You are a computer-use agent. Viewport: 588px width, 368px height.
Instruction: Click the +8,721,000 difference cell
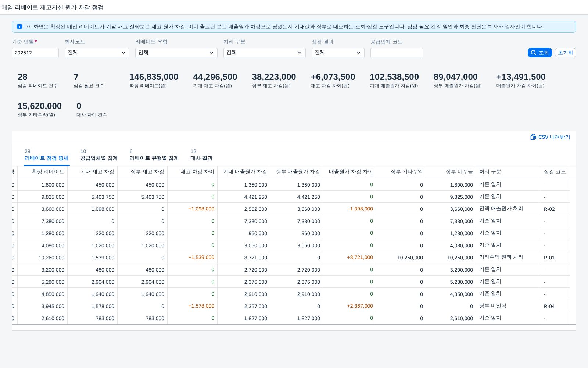(x=350, y=257)
